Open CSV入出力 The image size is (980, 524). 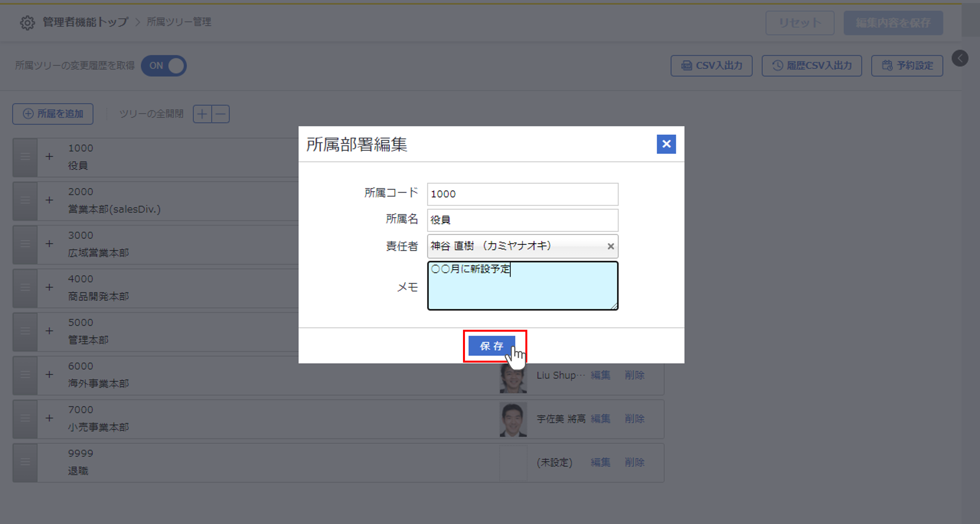tap(711, 66)
